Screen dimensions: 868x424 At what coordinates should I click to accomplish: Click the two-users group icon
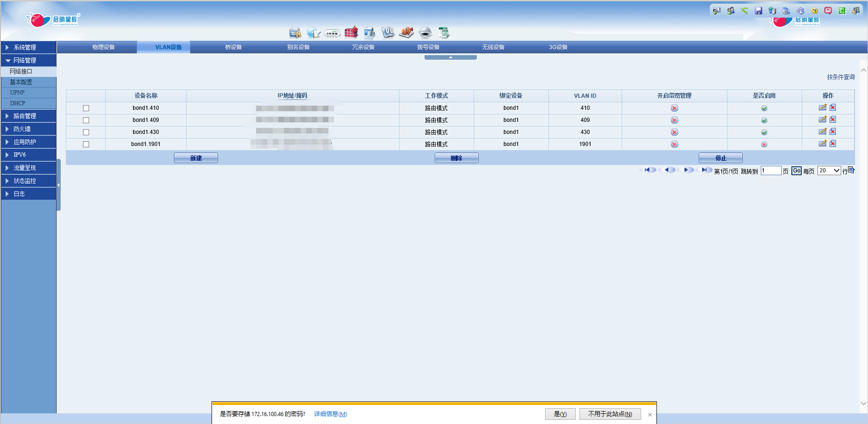731,11
